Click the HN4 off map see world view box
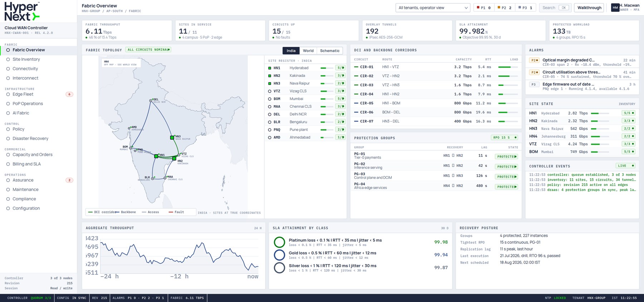This screenshot has width=644, height=302. (121, 63)
